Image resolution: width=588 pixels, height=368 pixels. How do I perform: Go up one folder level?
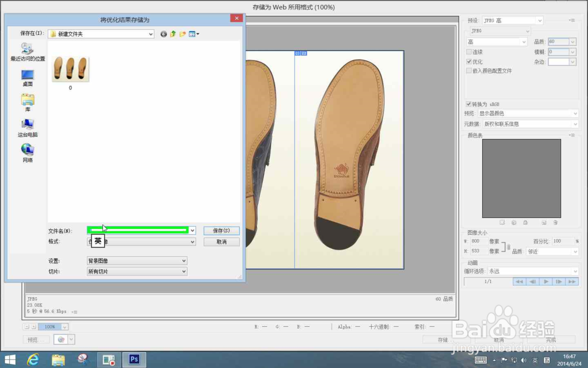tap(173, 34)
